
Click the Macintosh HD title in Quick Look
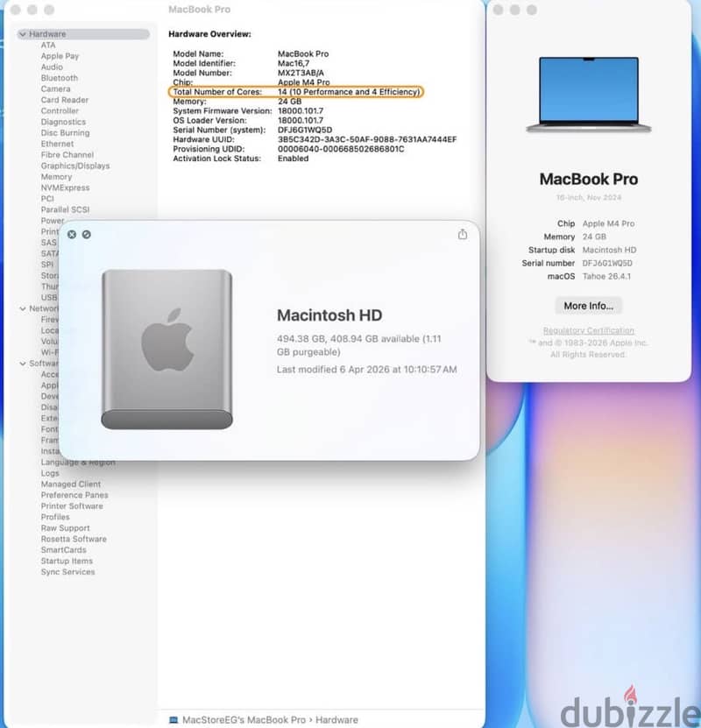coord(329,315)
